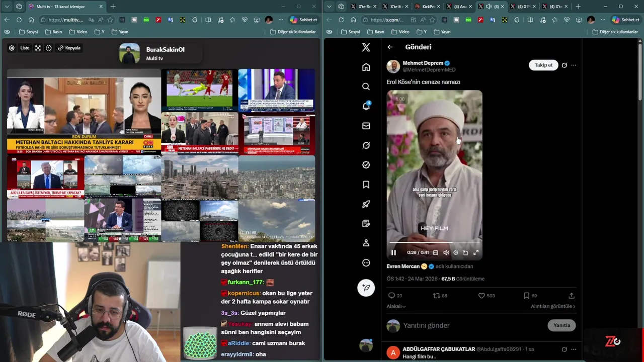Image resolution: width=644 pixels, height=362 pixels.
Task: Open X home from sidebar
Action: pyautogui.click(x=366, y=67)
